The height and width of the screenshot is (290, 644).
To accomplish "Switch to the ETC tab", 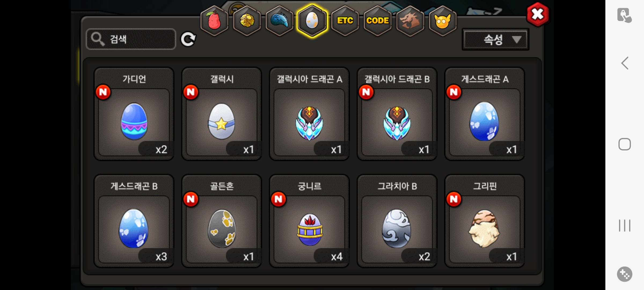I will [x=345, y=21].
